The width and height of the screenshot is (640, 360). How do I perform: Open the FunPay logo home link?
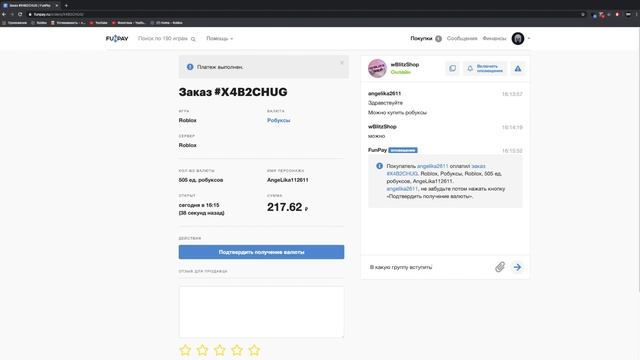coord(117,38)
